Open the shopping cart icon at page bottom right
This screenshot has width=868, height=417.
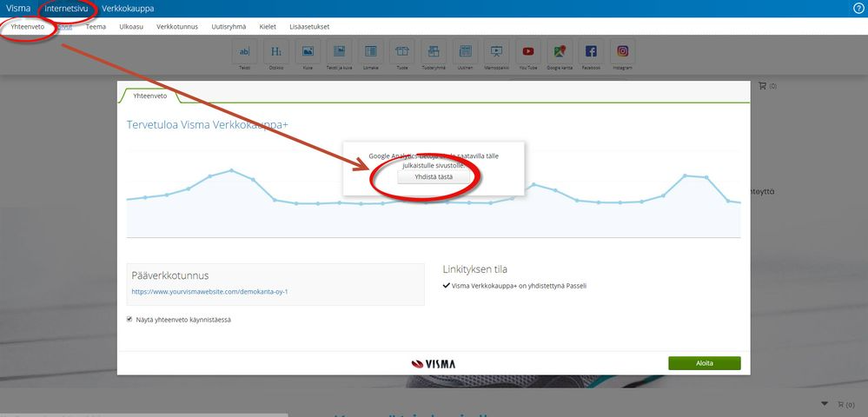tap(841, 404)
